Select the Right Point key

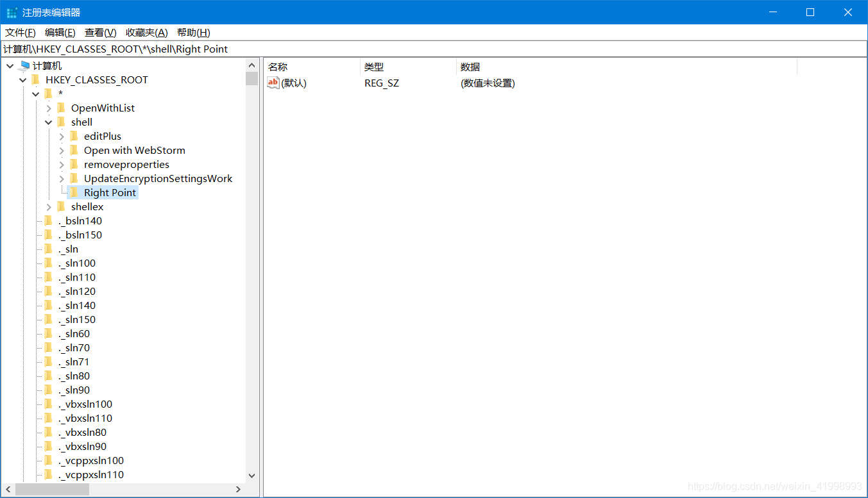[x=110, y=192]
